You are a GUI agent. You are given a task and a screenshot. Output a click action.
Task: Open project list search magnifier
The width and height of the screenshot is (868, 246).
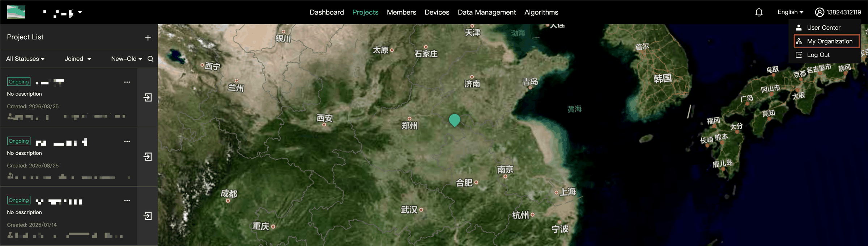tap(150, 59)
